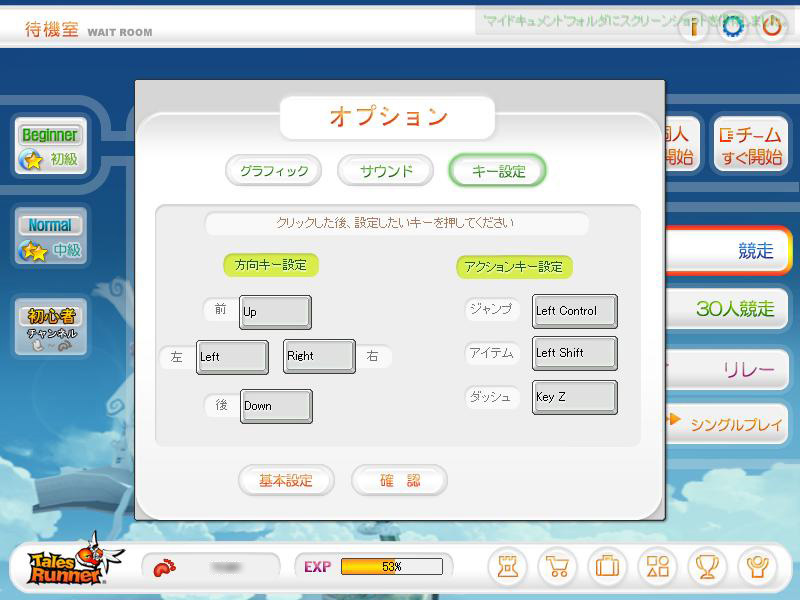The height and width of the screenshot is (600, 800).
Task: Select the キー設定 tab
Action: point(498,170)
